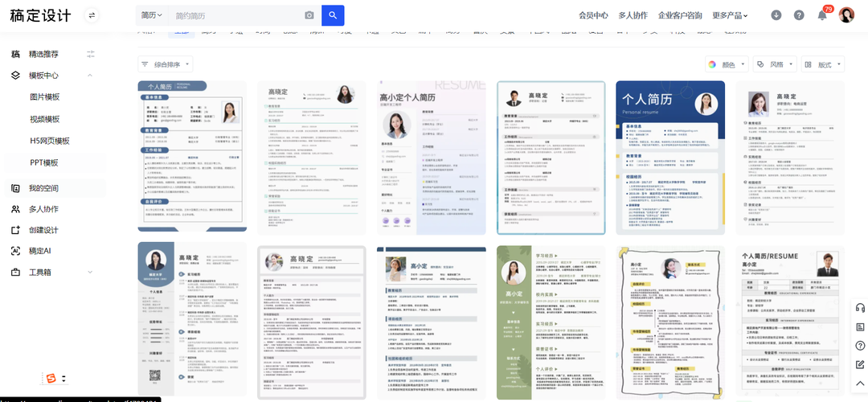Open the 高小定个人简历 purple gradient template
This screenshot has width=868, height=402.
coord(432,158)
